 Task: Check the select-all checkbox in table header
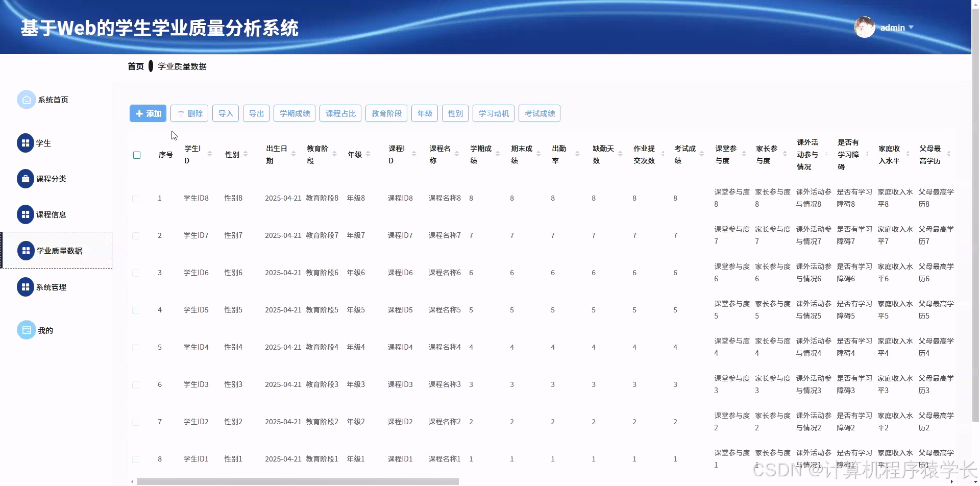(x=136, y=155)
